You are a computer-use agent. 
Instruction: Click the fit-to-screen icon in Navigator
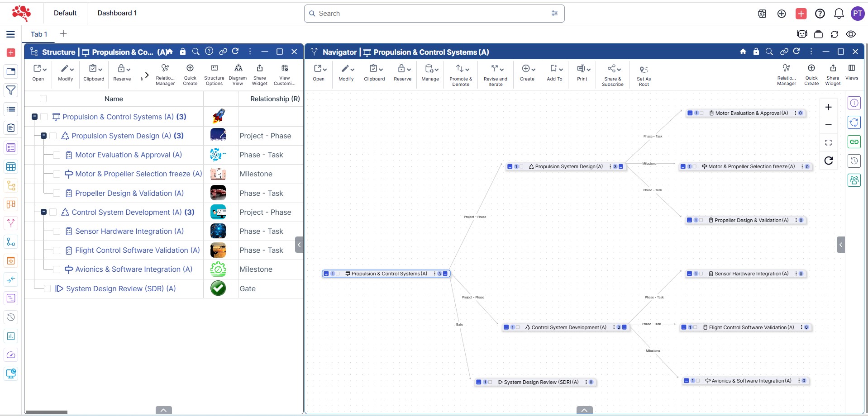[828, 142]
